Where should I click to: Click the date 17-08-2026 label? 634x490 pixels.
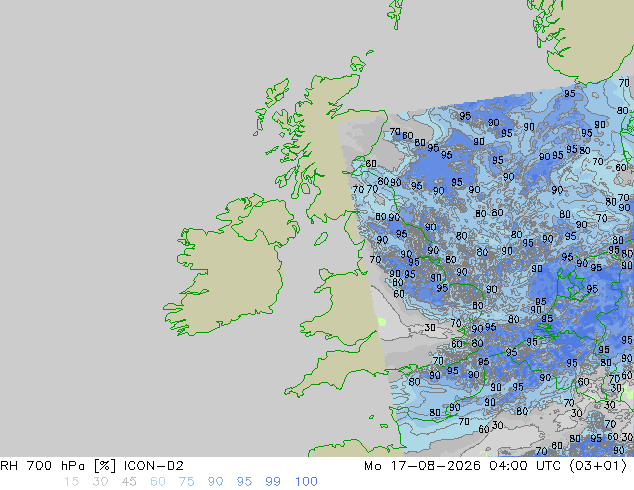pos(436,466)
